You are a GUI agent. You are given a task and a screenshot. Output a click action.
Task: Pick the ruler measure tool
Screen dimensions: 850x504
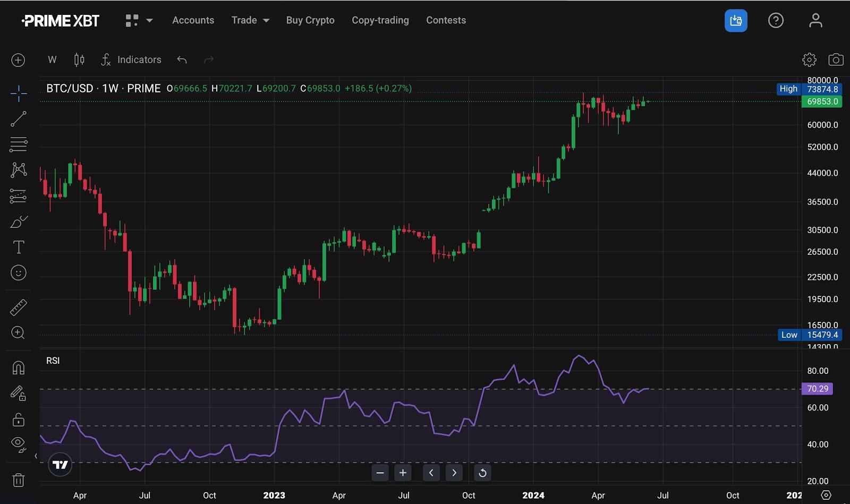coord(18,307)
